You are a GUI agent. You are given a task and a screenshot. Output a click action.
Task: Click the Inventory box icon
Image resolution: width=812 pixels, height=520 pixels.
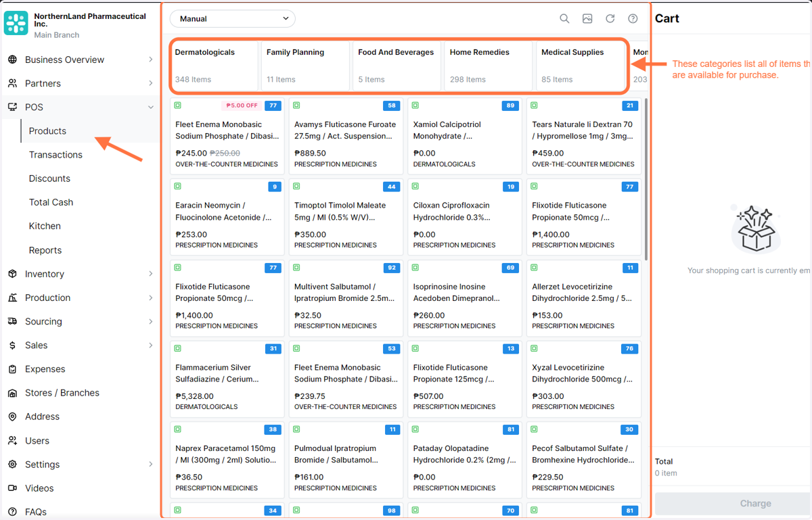pyautogui.click(x=12, y=274)
